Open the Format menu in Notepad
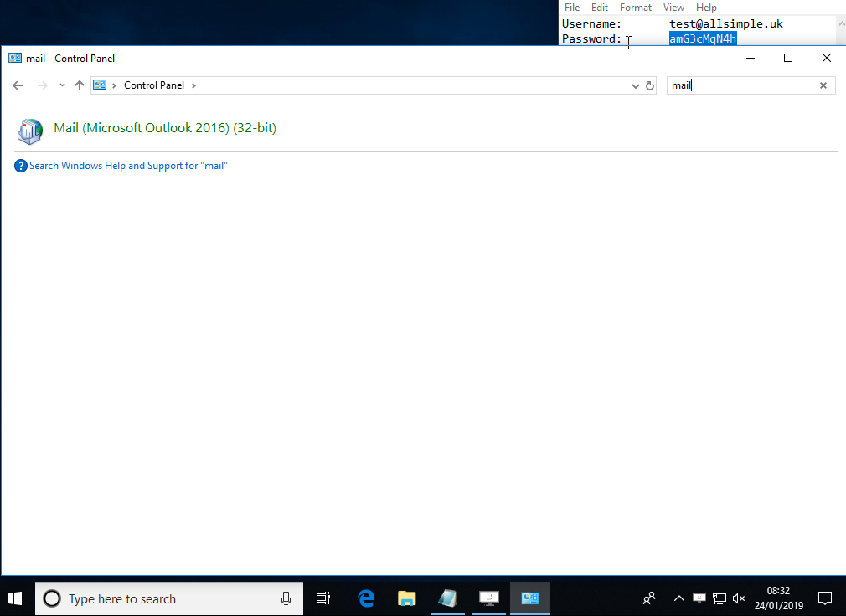 click(635, 8)
